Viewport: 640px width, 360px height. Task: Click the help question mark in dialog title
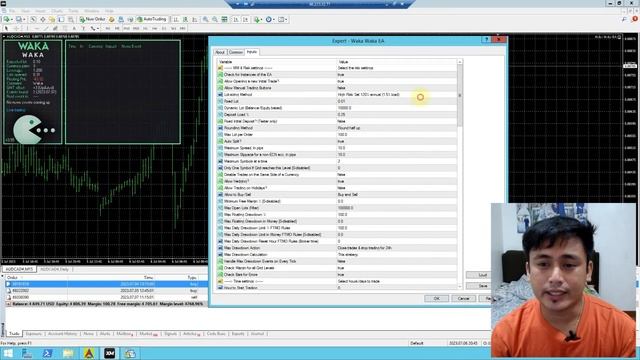coord(486,40)
